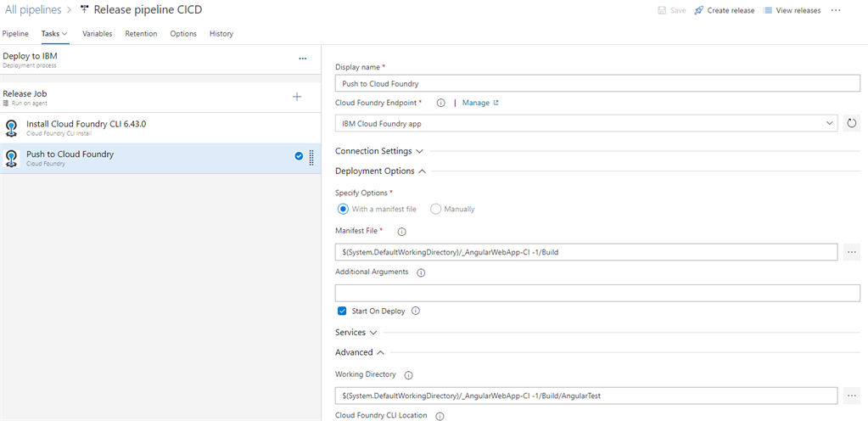Open the Tasks tab dropdown chevron
Viewport: 868px width, 421px height.
64,34
